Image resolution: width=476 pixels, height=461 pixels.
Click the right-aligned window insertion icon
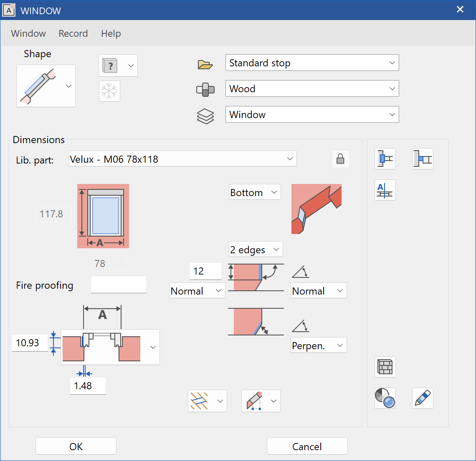pyautogui.click(x=423, y=159)
